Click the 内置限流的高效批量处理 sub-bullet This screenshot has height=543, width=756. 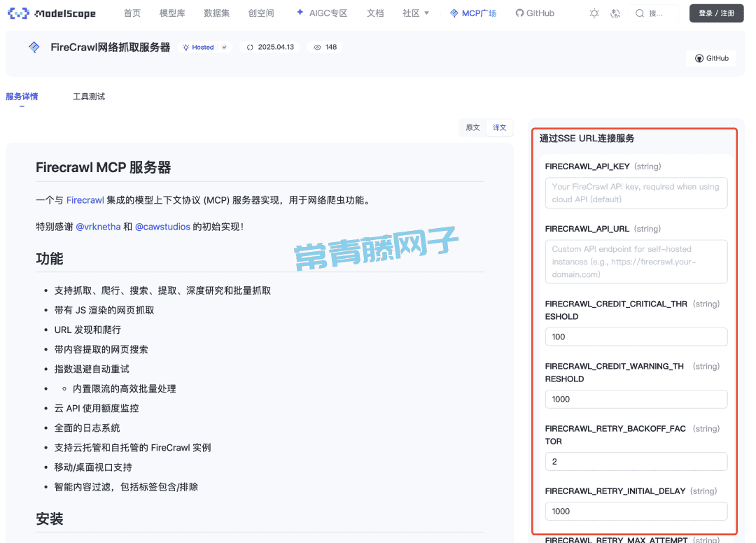pyautogui.click(x=125, y=389)
